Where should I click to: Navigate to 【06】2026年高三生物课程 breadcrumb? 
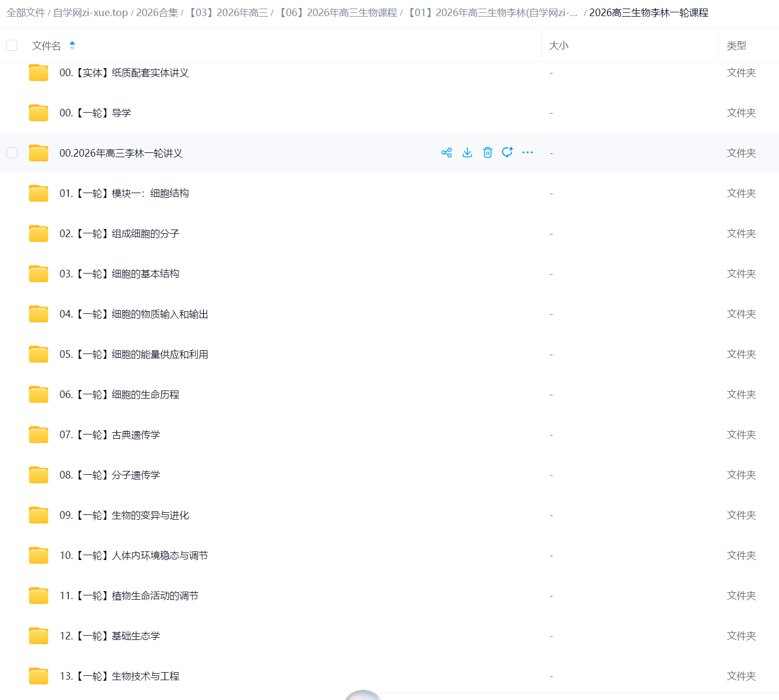[338, 13]
